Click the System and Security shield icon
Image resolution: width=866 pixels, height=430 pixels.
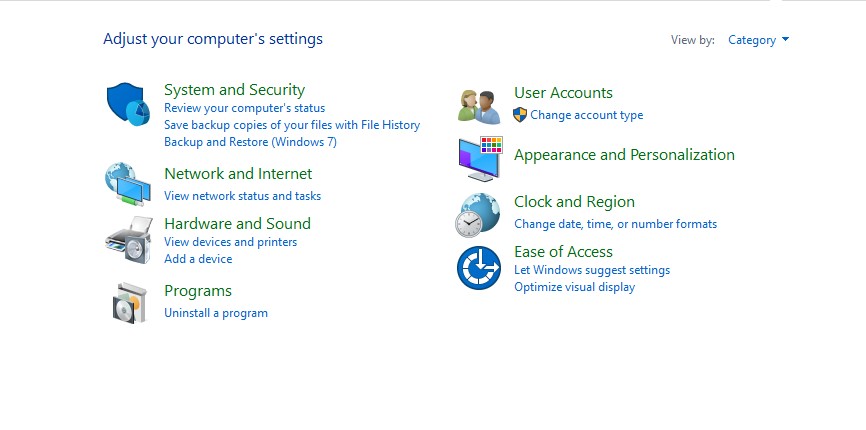128,104
